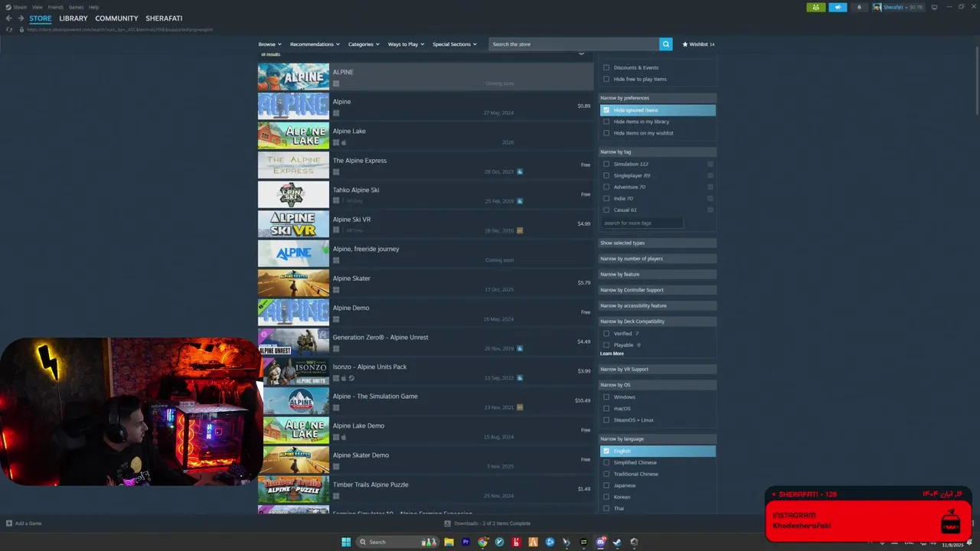Switch to Big Picture mode icon
Screen dimensions: 980x551
[934, 8]
